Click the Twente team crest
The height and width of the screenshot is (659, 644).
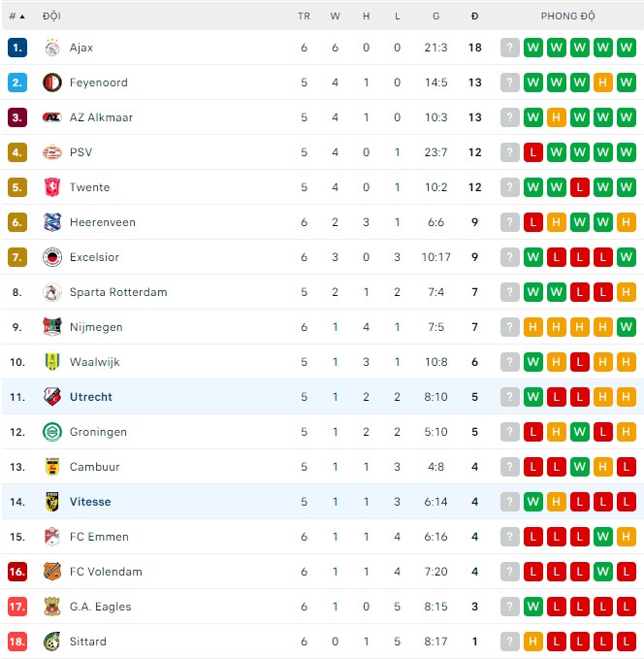click(52, 187)
